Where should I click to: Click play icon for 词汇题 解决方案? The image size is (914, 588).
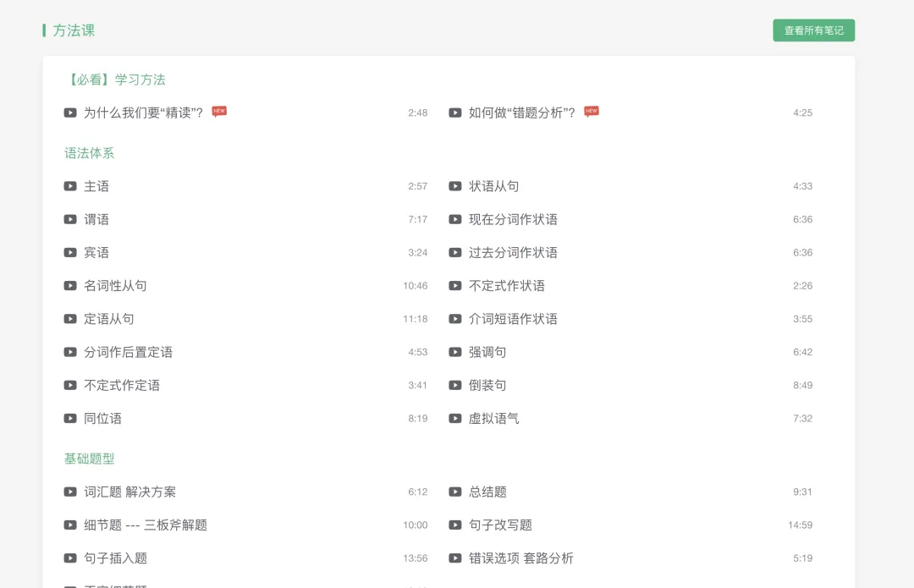click(x=70, y=492)
